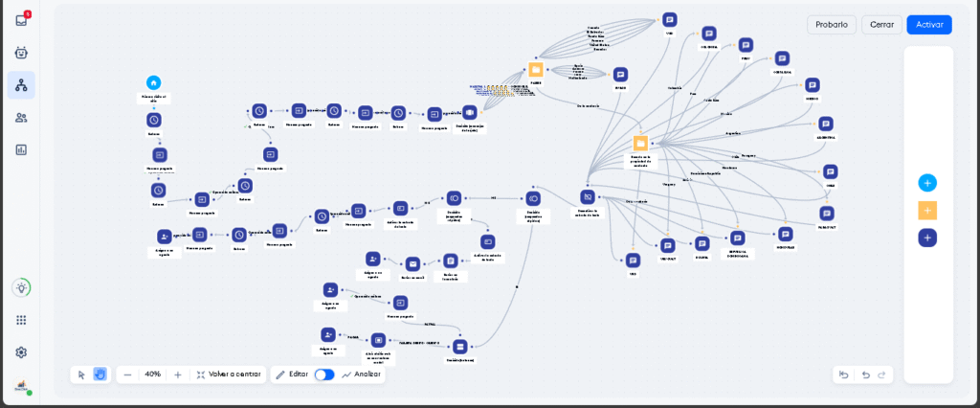Add block with yellow square plus button
Screen dimensions: 980x408
(x=926, y=210)
